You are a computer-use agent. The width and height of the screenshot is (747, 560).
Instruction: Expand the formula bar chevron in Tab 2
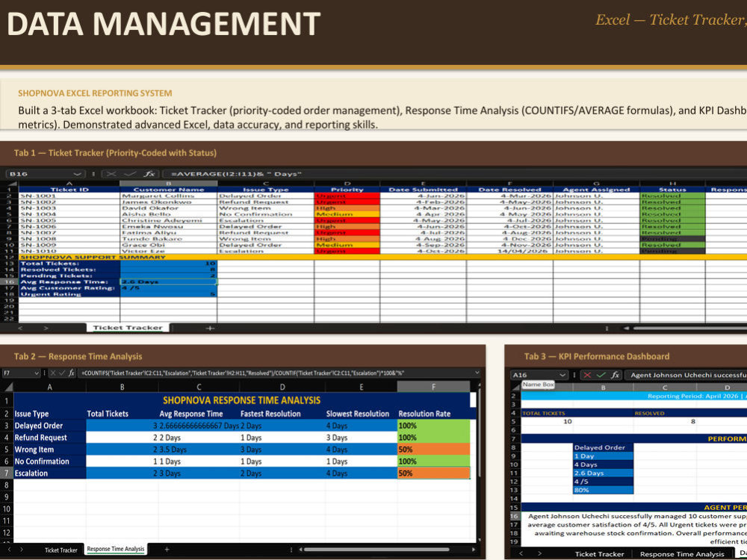click(477, 373)
